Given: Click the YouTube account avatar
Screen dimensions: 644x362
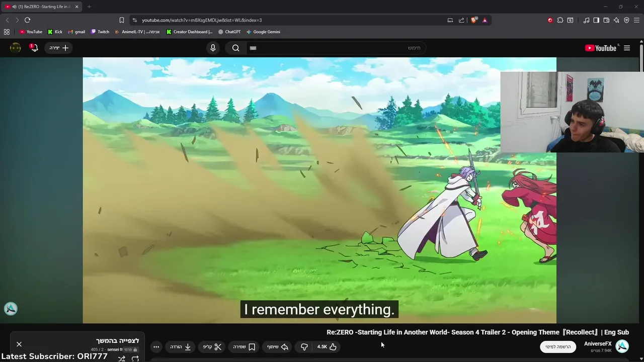Looking at the screenshot, I should coord(16,48).
